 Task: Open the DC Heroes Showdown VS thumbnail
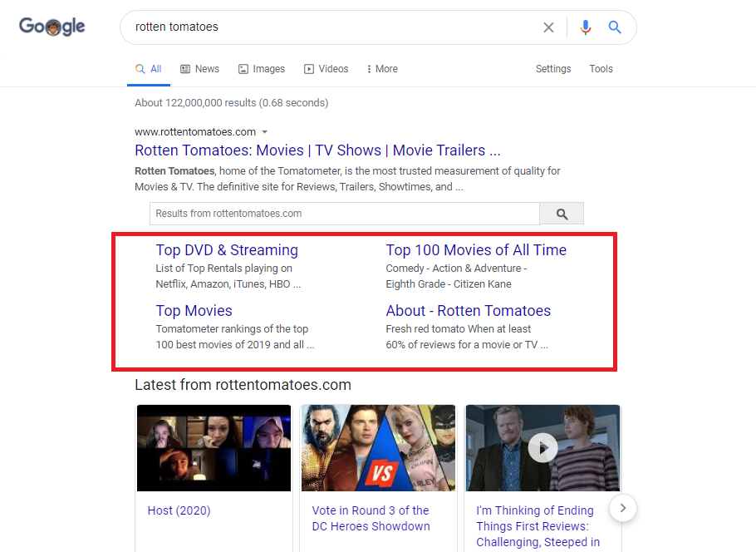click(x=378, y=448)
